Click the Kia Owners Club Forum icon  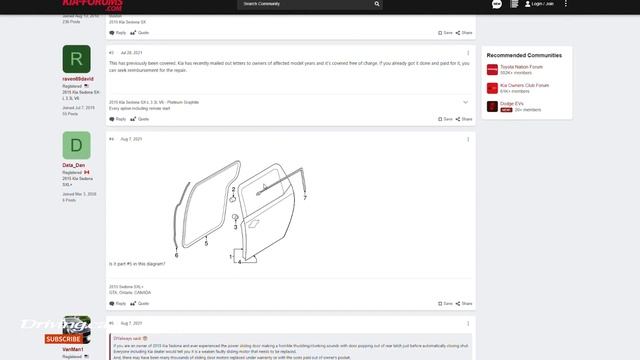click(492, 88)
